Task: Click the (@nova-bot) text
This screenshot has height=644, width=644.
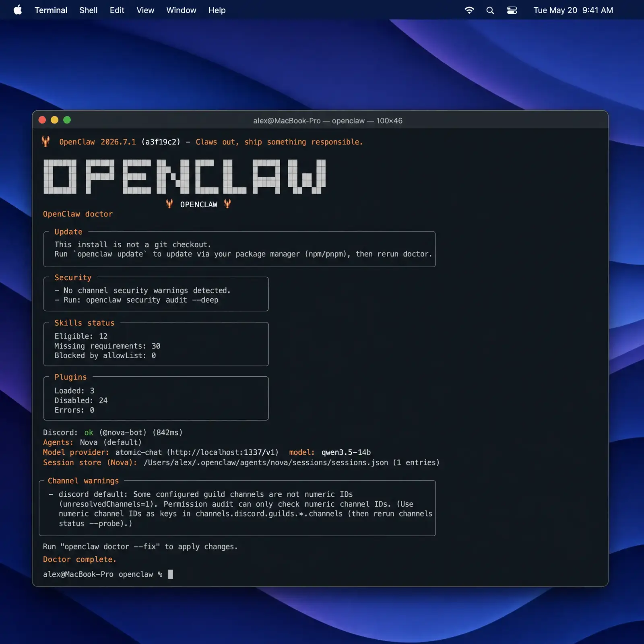Action: 123,433
